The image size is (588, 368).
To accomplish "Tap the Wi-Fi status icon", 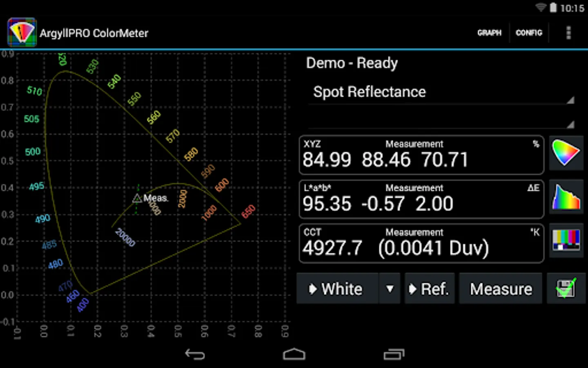I will click(541, 7).
